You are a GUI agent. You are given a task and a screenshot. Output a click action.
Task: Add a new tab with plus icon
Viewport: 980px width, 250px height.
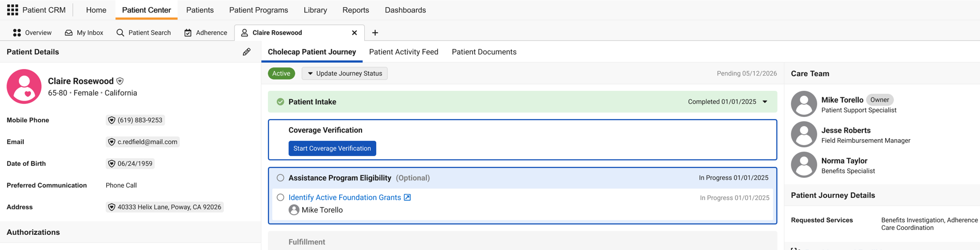click(375, 33)
